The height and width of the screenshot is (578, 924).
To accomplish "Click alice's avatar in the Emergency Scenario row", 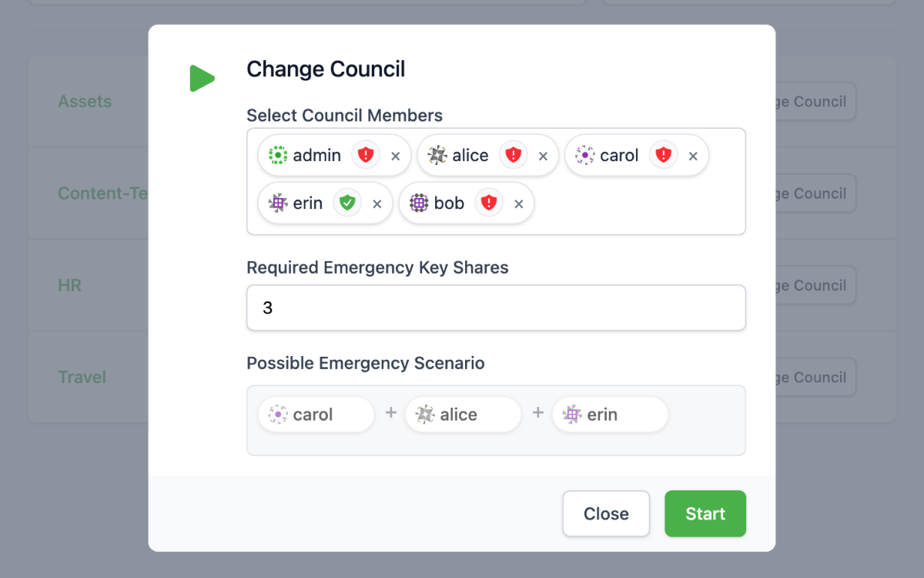I will pyautogui.click(x=426, y=414).
